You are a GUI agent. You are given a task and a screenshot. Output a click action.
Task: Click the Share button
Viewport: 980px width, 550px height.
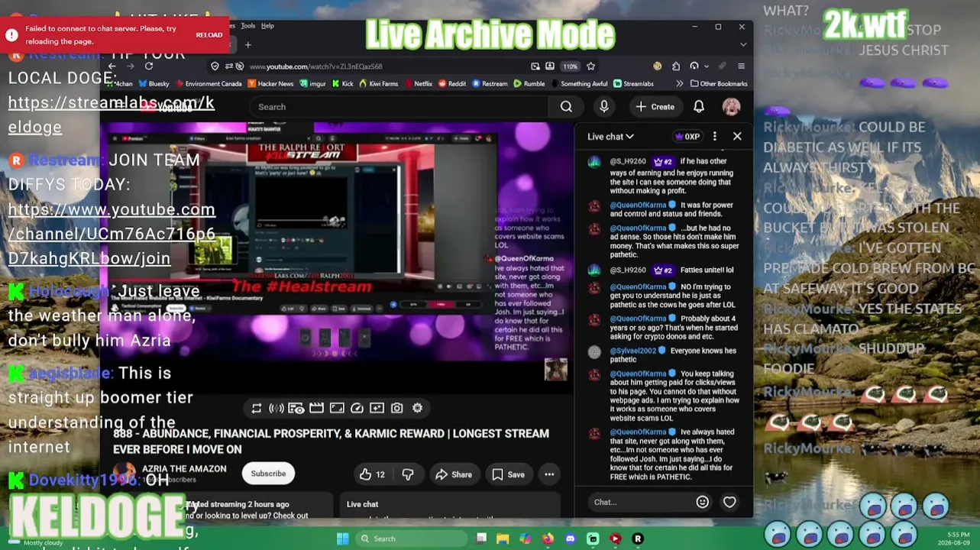tap(454, 474)
